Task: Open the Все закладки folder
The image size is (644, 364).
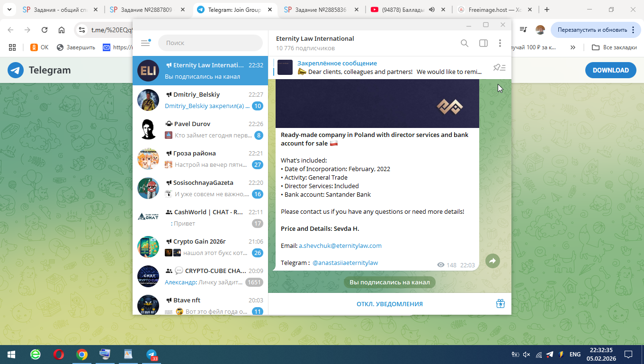Action: tap(615, 47)
